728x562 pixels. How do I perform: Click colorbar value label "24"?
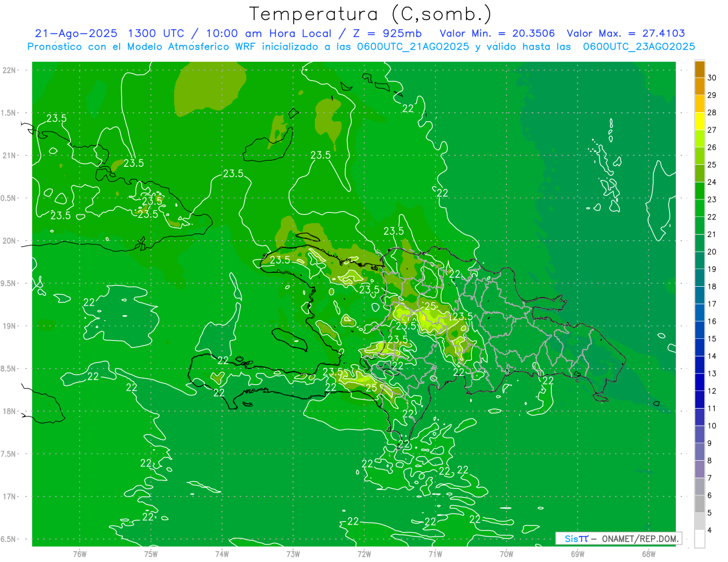point(712,182)
